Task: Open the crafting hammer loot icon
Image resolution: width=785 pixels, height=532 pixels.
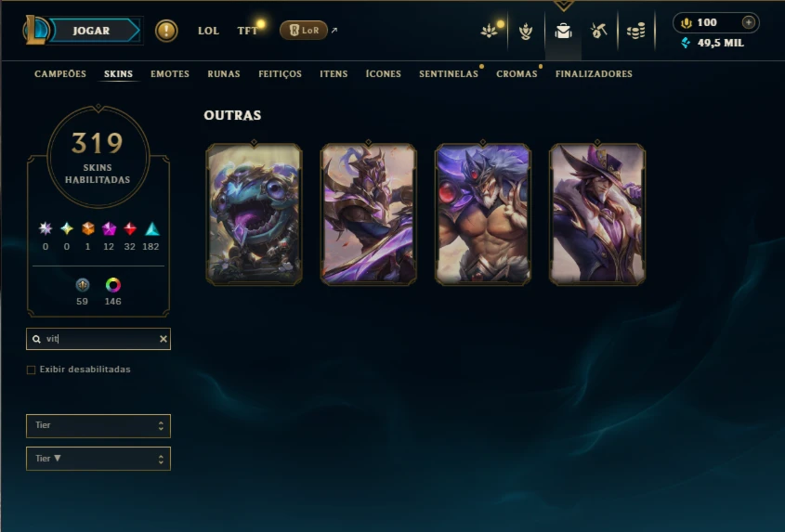Action: (x=599, y=31)
